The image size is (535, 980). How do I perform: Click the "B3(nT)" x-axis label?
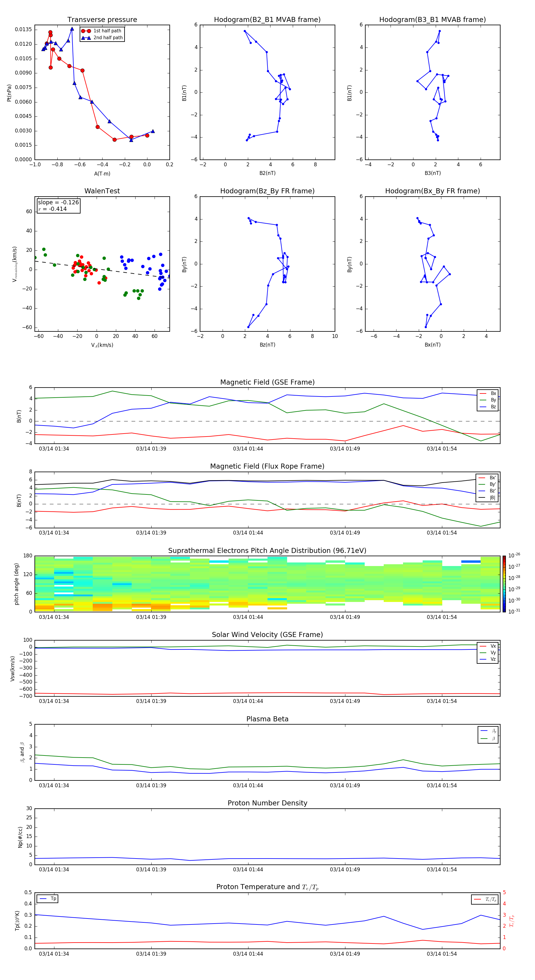[432, 173]
